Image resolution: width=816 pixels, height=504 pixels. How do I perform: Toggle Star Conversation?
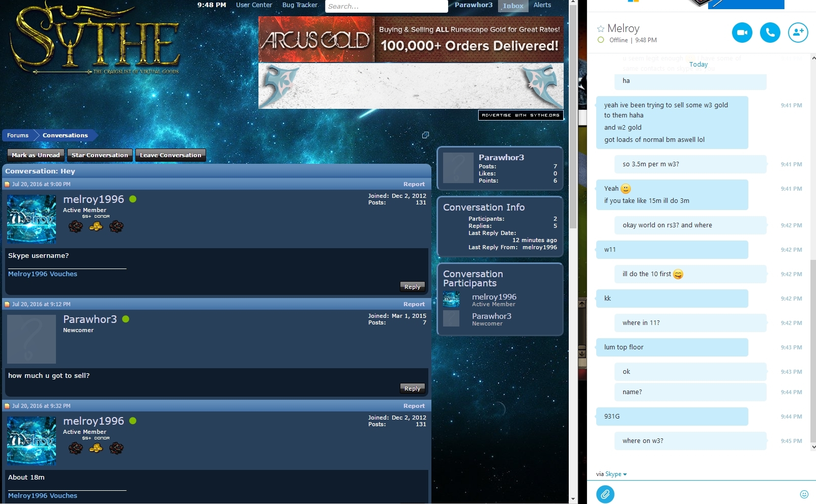[100, 155]
